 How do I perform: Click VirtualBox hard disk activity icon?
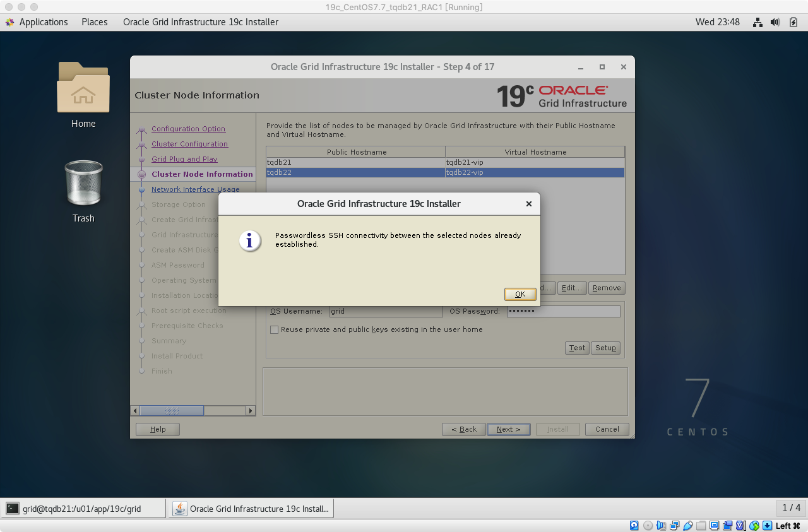(634, 526)
